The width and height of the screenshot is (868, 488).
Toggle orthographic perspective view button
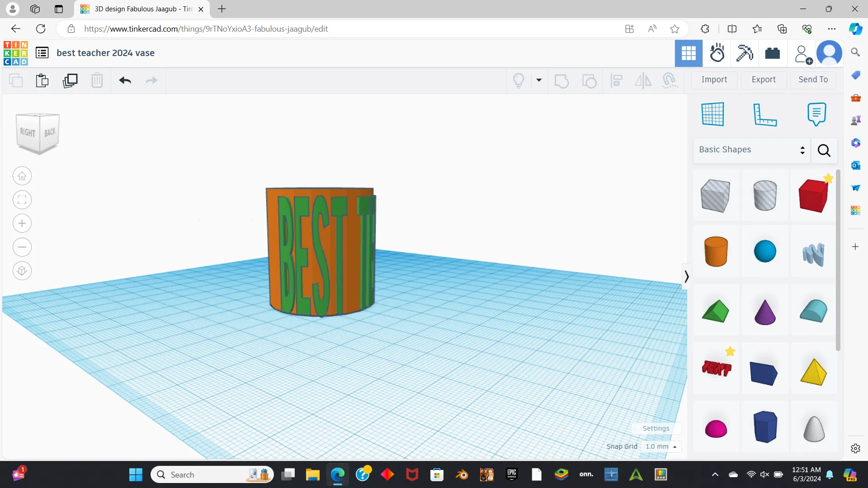[22, 271]
